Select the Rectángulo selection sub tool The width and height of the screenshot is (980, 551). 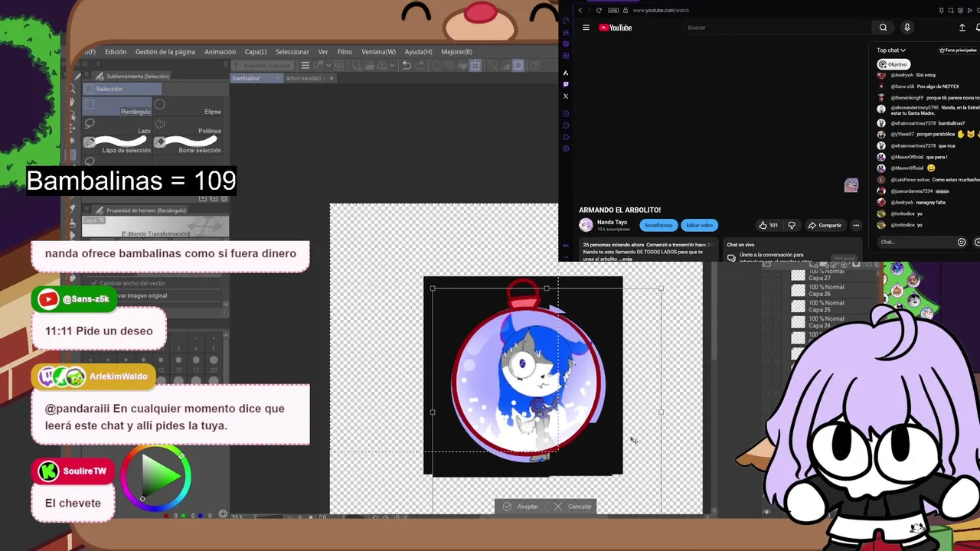click(x=119, y=106)
